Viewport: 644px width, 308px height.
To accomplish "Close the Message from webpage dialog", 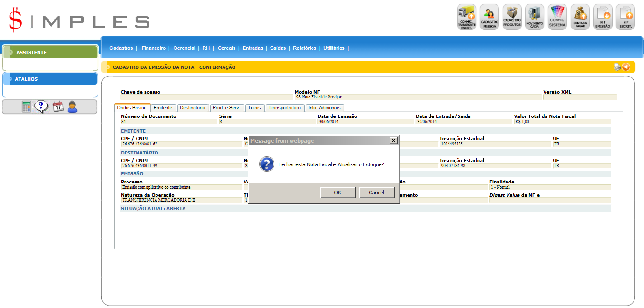I will tap(393, 140).
